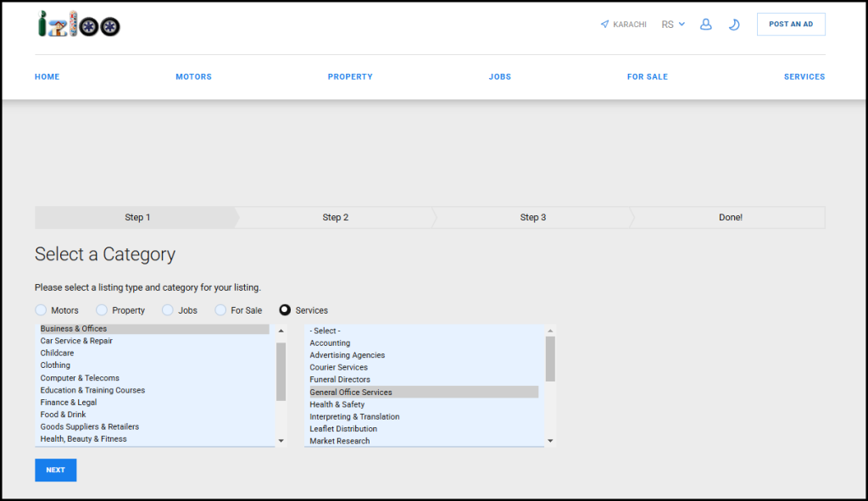Open the user account icon
868x501 pixels.
coord(706,24)
